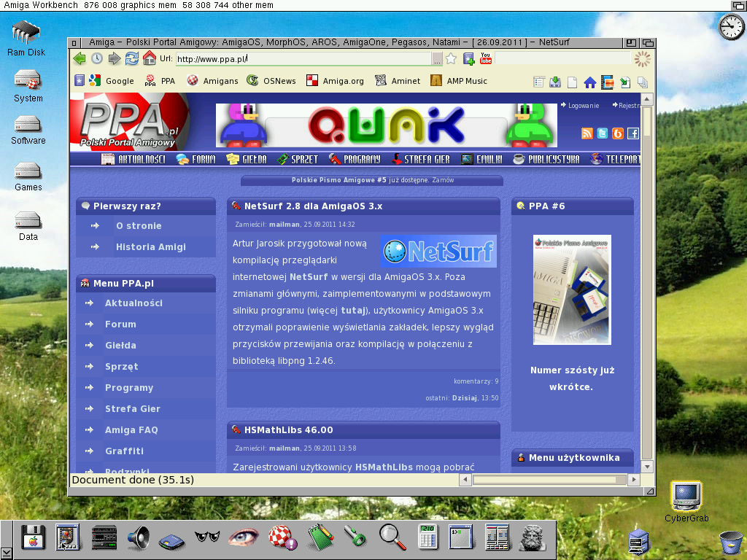Click the YouTube search icon
The image size is (747, 560).
485,58
